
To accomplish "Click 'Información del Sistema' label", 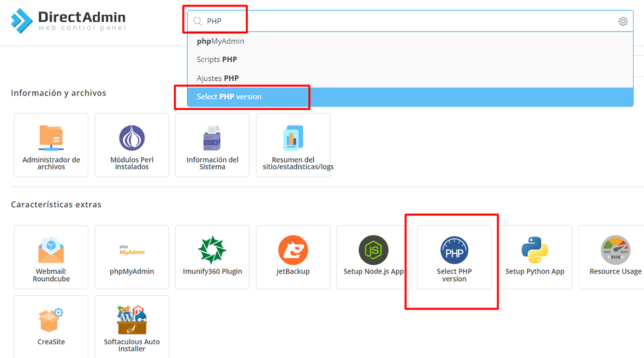I will click(x=212, y=163).
